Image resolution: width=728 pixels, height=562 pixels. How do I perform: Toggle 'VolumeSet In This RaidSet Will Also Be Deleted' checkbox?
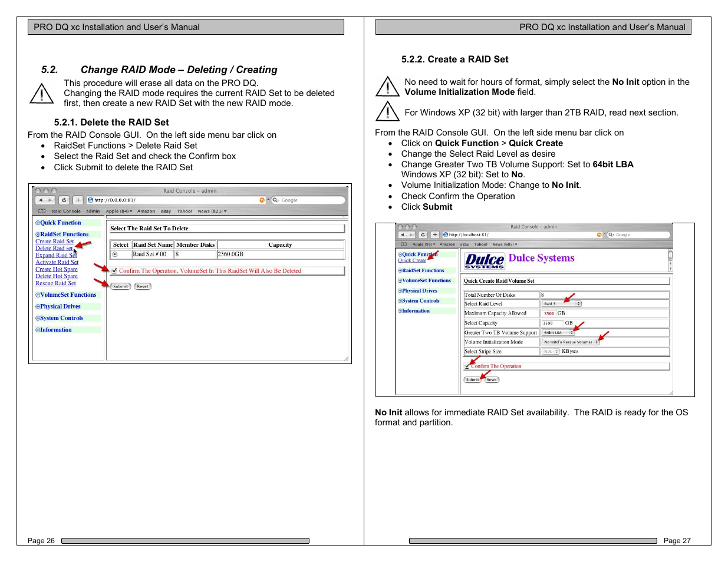(x=114, y=271)
